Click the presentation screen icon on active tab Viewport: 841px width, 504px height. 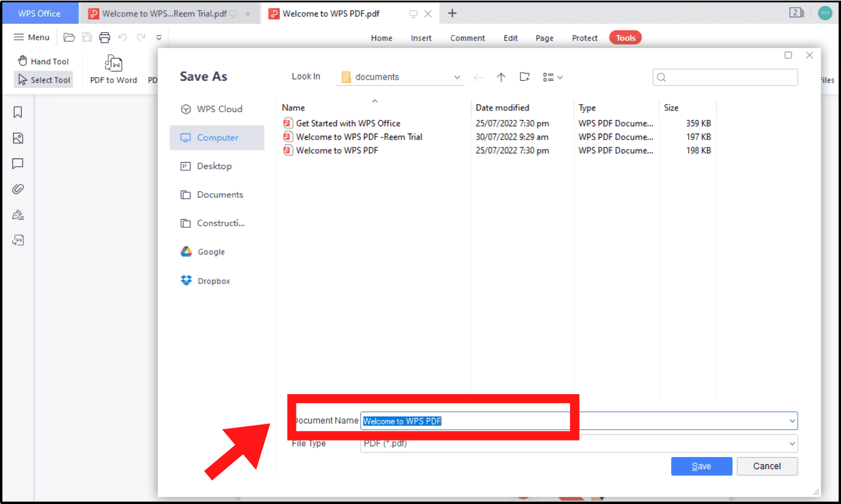click(413, 14)
